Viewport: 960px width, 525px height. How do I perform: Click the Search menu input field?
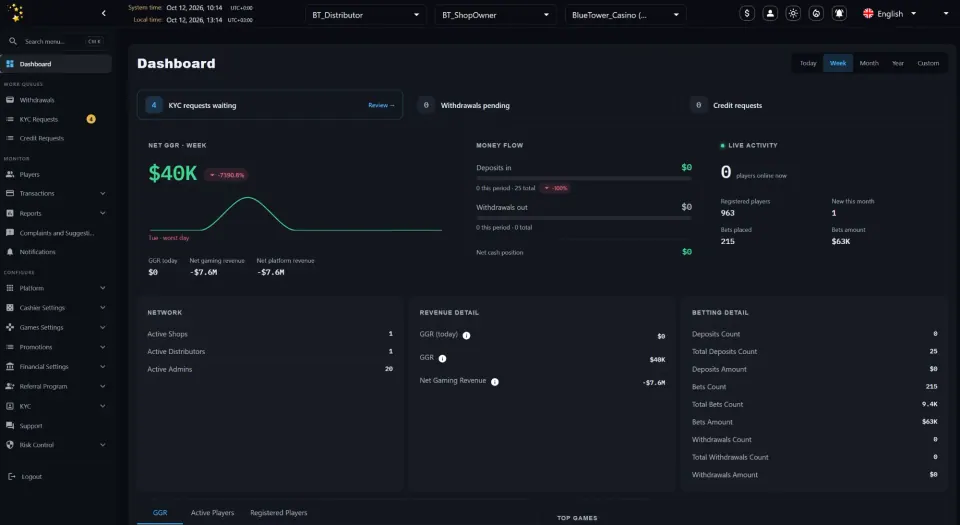54,42
